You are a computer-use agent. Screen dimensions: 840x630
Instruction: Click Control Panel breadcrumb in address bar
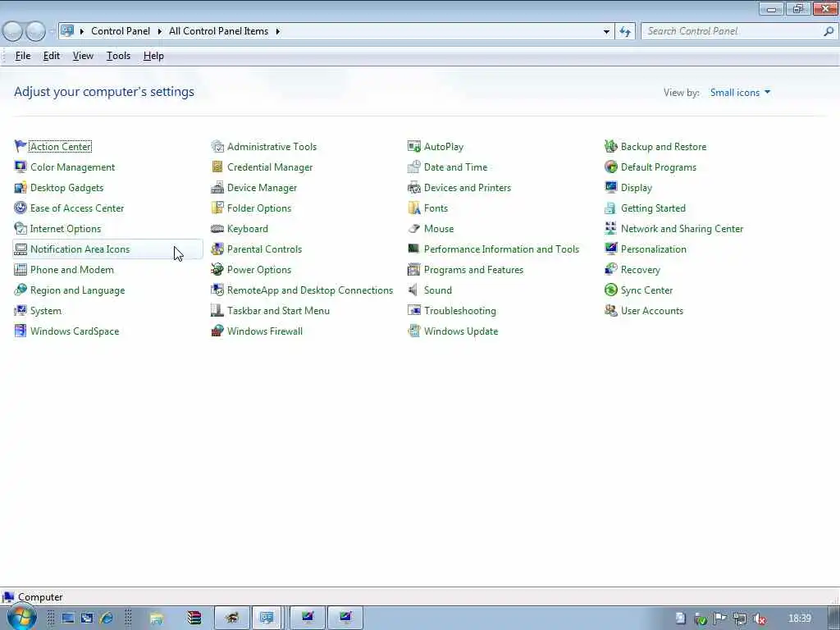[x=121, y=31]
